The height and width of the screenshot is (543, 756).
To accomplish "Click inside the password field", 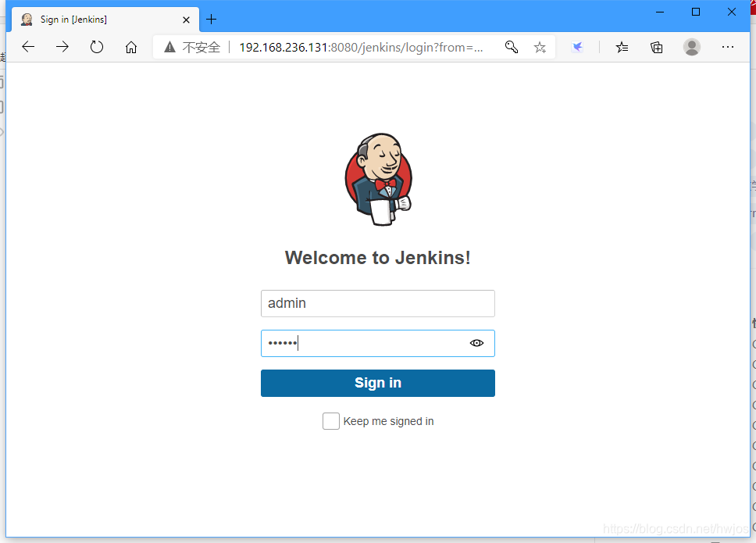I will click(x=378, y=343).
